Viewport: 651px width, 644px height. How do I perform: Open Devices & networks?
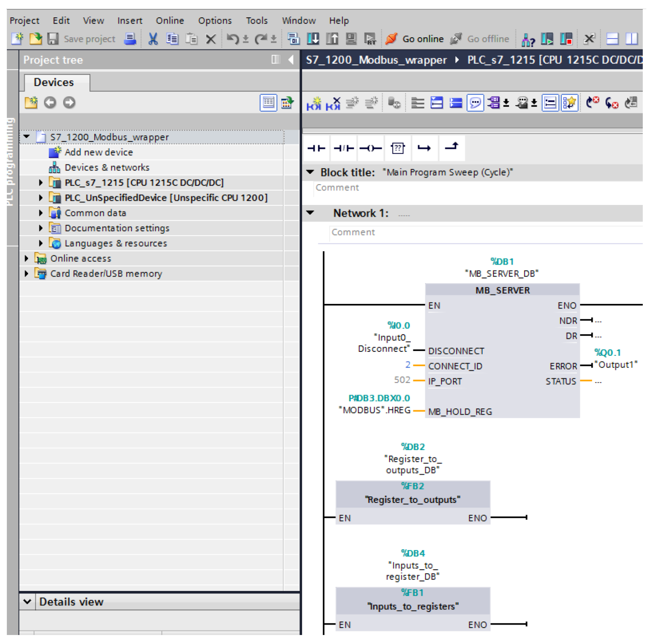106,167
